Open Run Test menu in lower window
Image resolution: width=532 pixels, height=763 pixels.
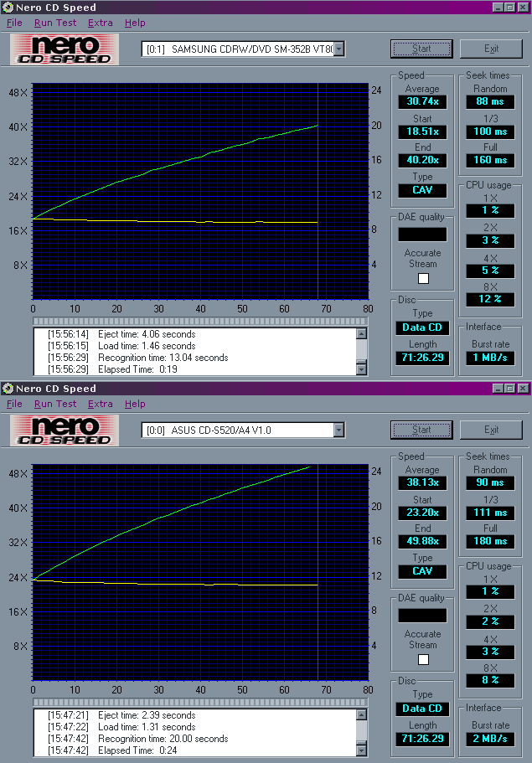click(x=55, y=404)
